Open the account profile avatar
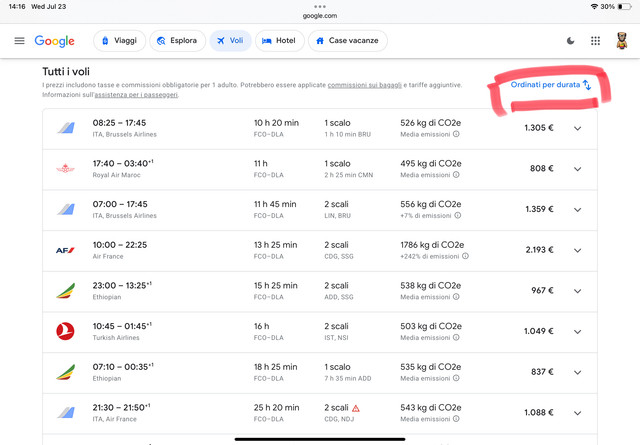 point(621,41)
